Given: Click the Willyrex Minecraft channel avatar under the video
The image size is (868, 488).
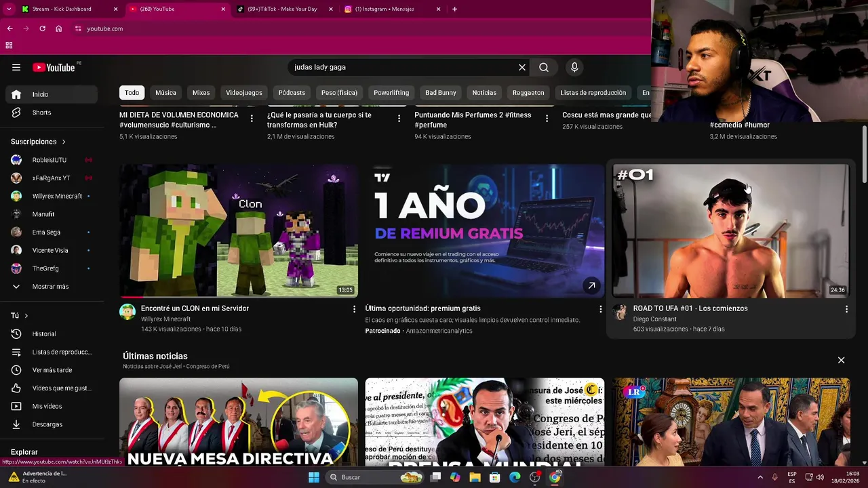Looking at the screenshot, I should tap(127, 312).
